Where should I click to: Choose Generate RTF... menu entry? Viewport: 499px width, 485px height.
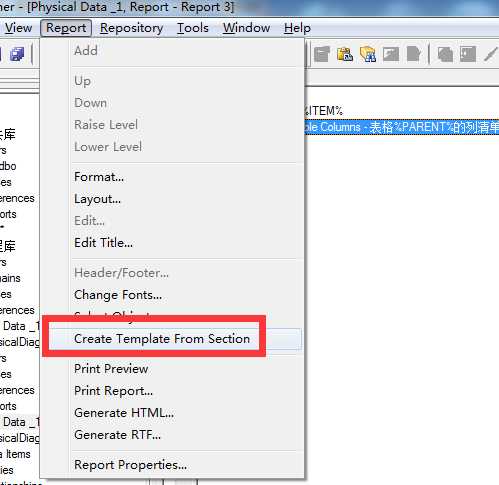click(x=117, y=435)
